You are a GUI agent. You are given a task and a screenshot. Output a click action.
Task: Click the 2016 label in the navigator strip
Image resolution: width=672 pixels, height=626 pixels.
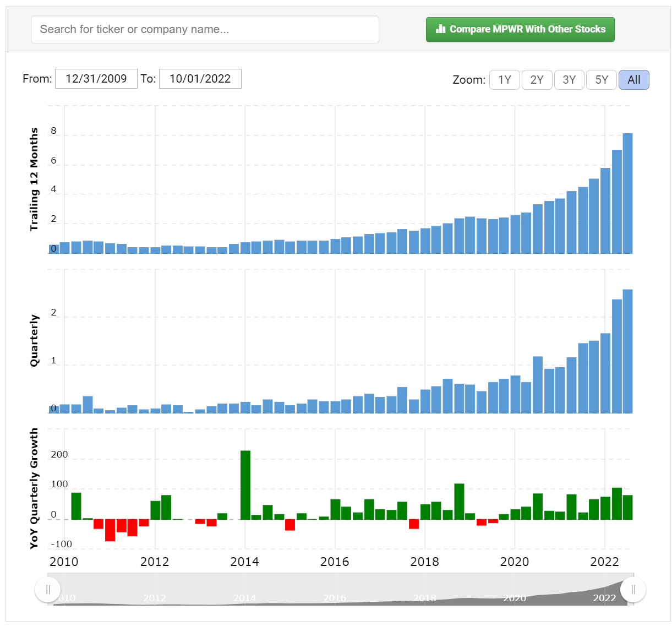coord(335,598)
